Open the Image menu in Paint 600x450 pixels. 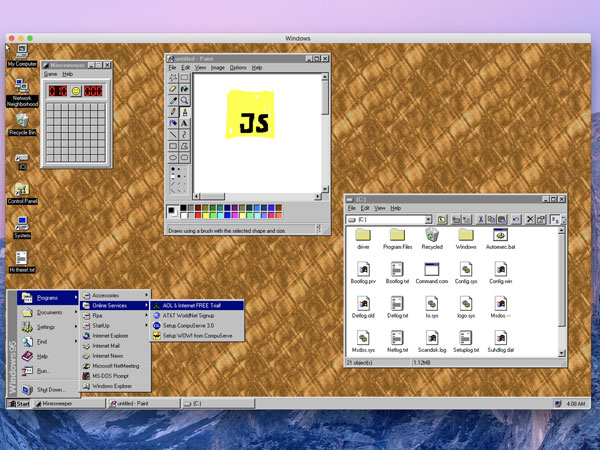pyautogui.click(x=217, y=67)
